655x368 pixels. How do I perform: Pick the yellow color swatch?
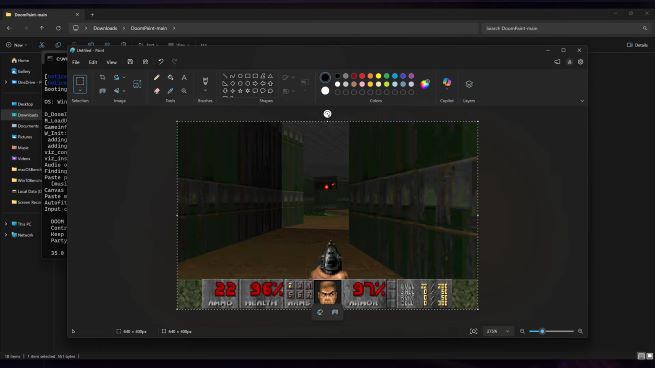378,76
